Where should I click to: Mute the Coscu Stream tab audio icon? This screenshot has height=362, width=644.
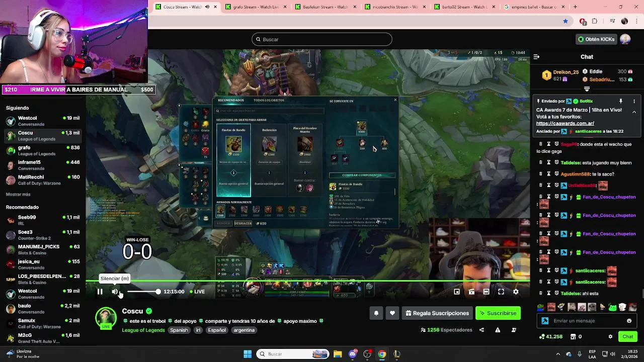pos(207,7)
